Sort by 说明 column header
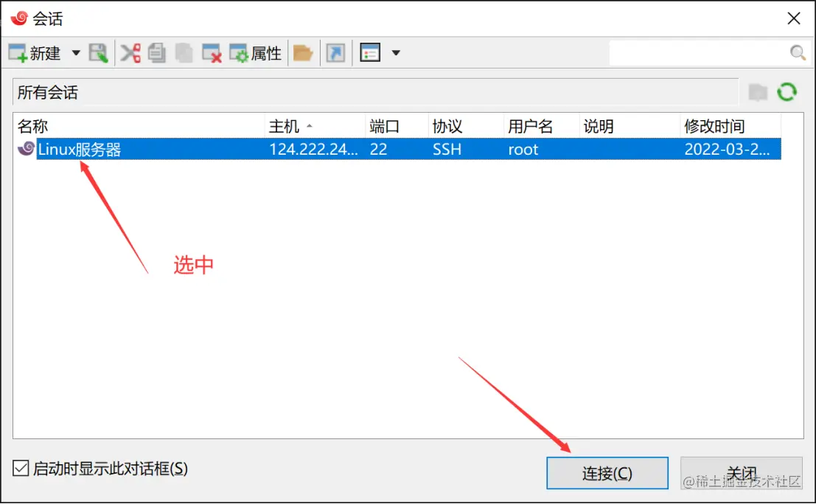This screenshot has height=504, width=816. (x=630, y=126)
